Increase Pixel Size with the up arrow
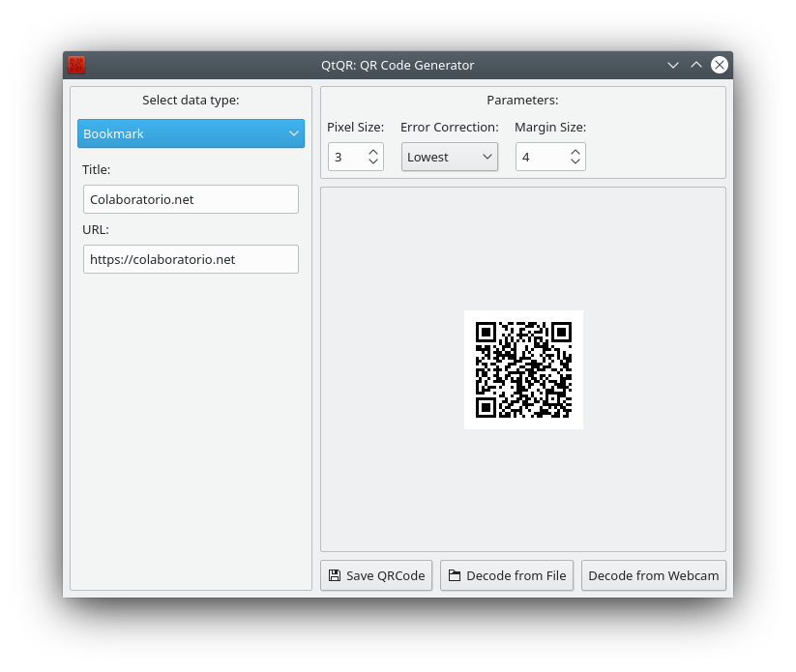Image resolution: width=796 pixels, height=672 pixels. [x=373, y=152]
